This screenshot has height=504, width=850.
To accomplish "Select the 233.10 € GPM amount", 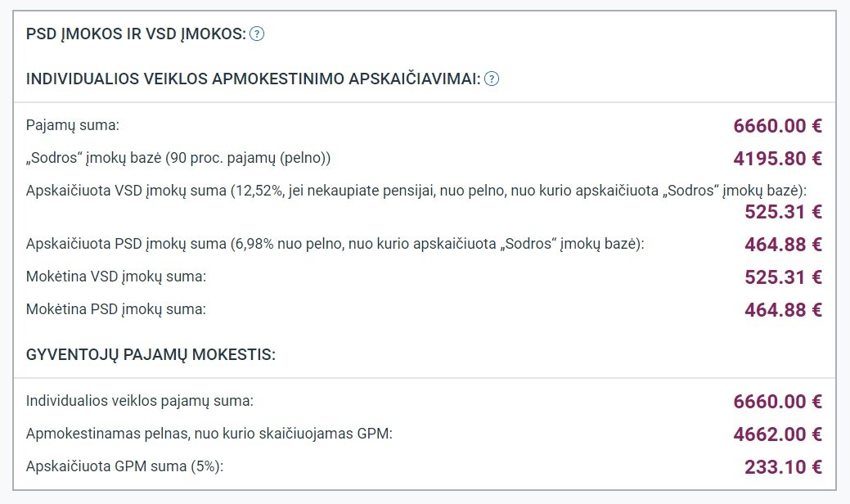I will (783, 466).
